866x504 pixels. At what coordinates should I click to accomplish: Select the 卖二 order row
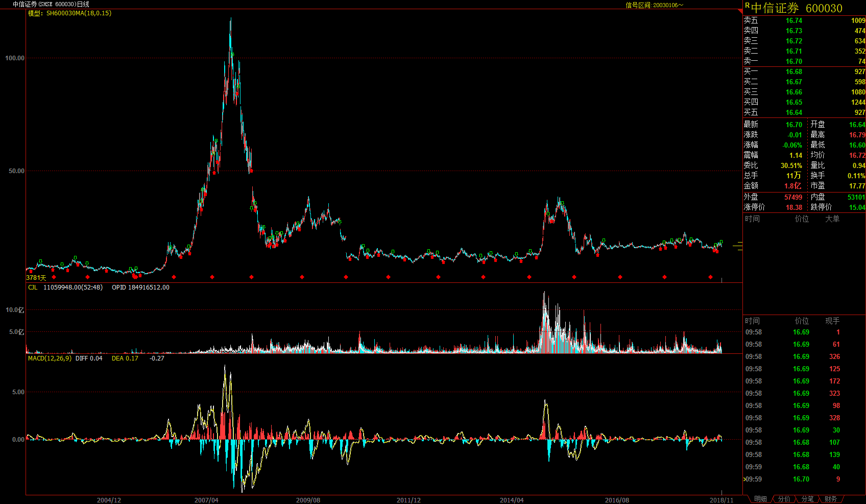(x=804, y=51)
